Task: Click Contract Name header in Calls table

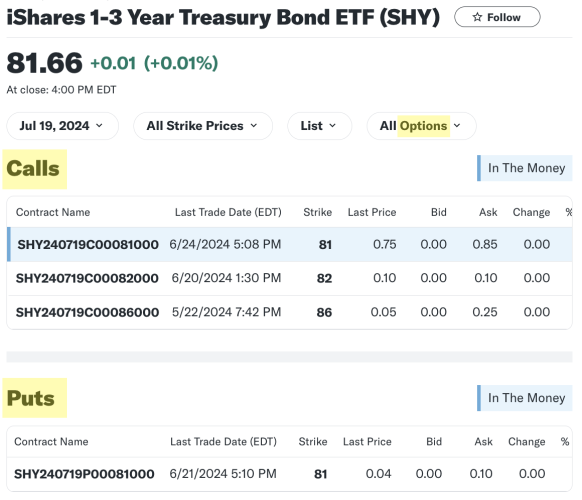Action: (x=53, y=212)
